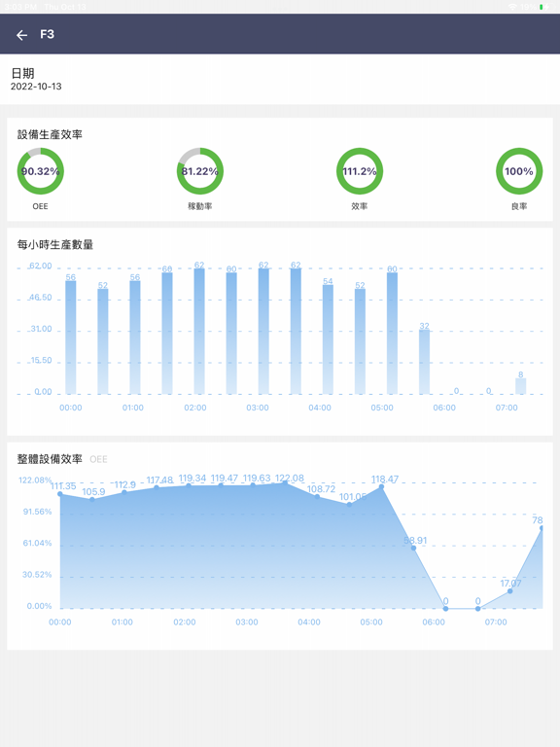
Task: Tap the back arrow icon
Action: tap(21, 35)
